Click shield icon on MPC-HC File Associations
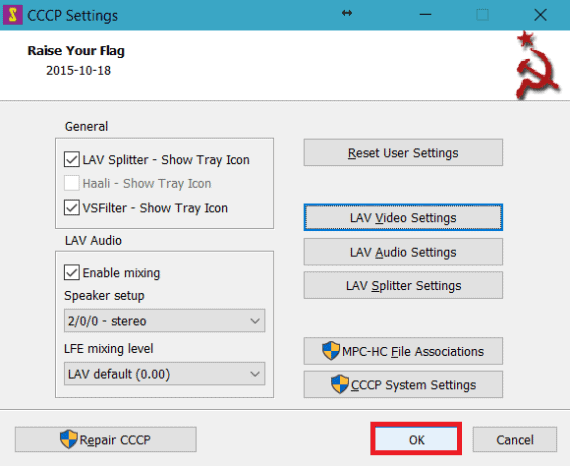The height and width of the screenshot is (466, 570). coord(331,351)
